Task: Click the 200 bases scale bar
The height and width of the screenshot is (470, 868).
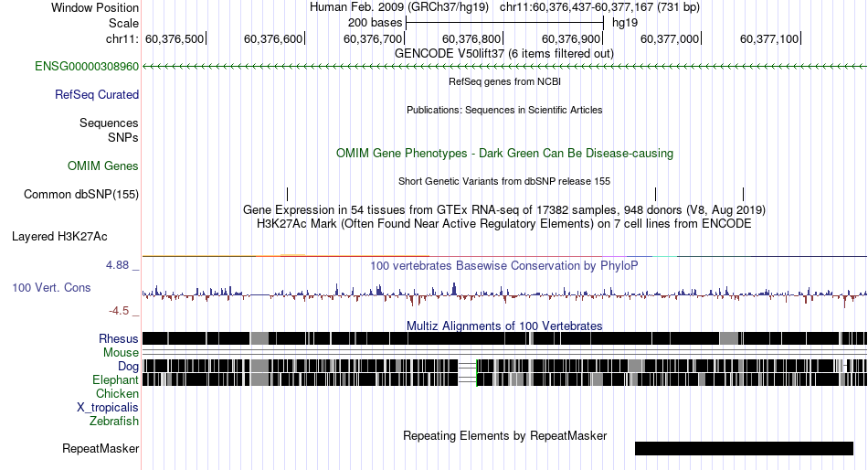Action: click(504, 23)
